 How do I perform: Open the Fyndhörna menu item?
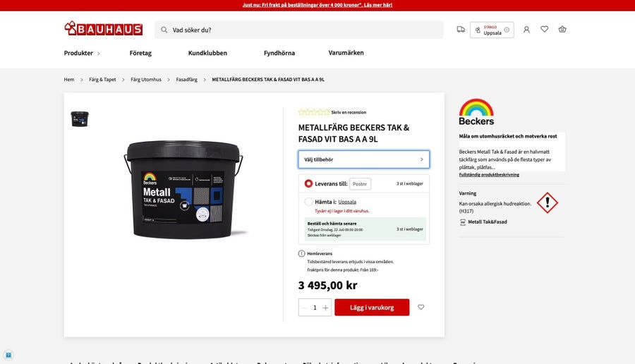279,53
